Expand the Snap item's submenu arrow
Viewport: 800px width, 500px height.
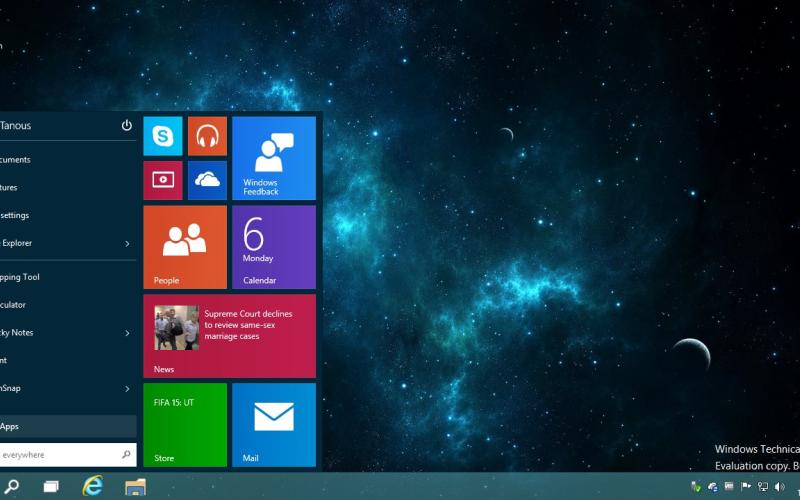(127, 388)
